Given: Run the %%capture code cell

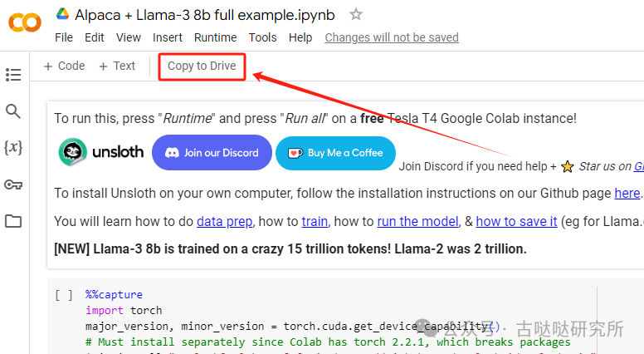Looking at the screenshot, I should (64, 295).
